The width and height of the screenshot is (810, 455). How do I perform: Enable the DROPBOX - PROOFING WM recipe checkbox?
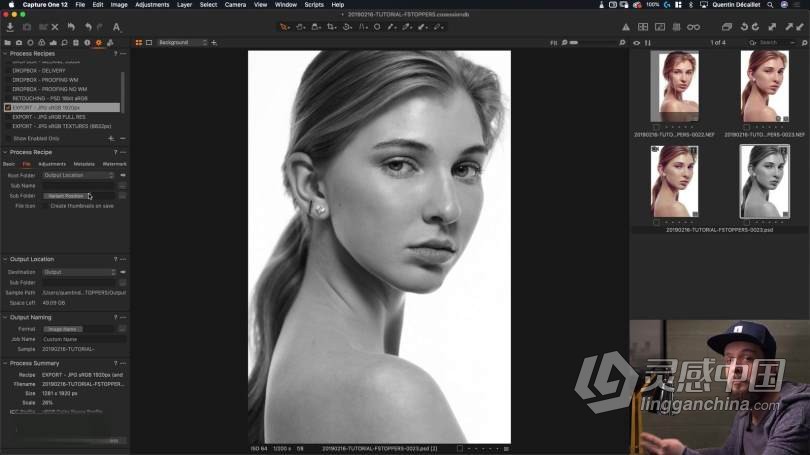pos(8,80)
